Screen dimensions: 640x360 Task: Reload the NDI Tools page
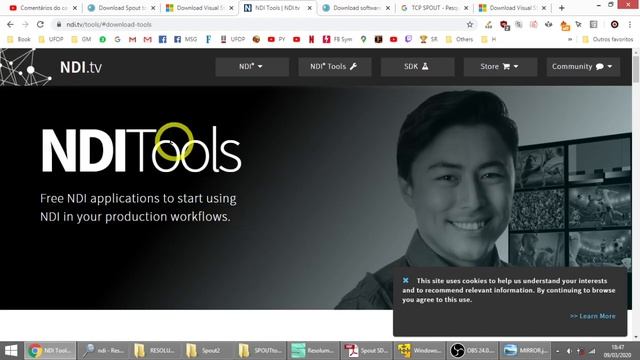point(40,24)
